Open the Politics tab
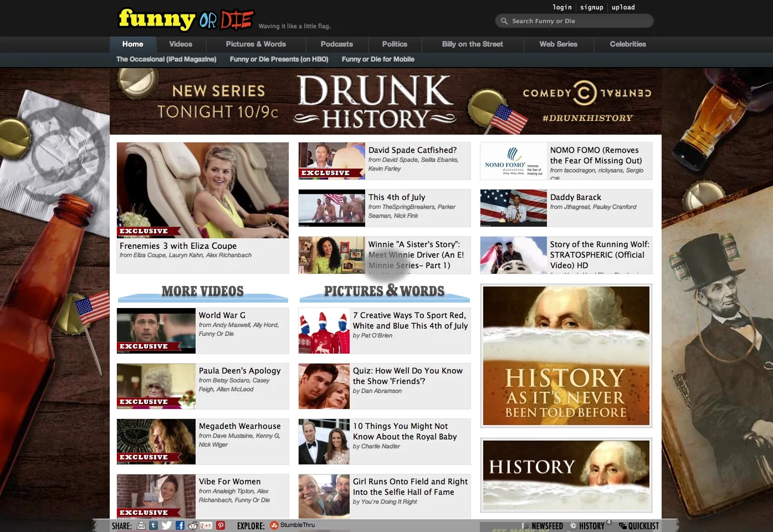Image resolution: width=773 pixels, height=532 pixels. [x=395, y=44]
